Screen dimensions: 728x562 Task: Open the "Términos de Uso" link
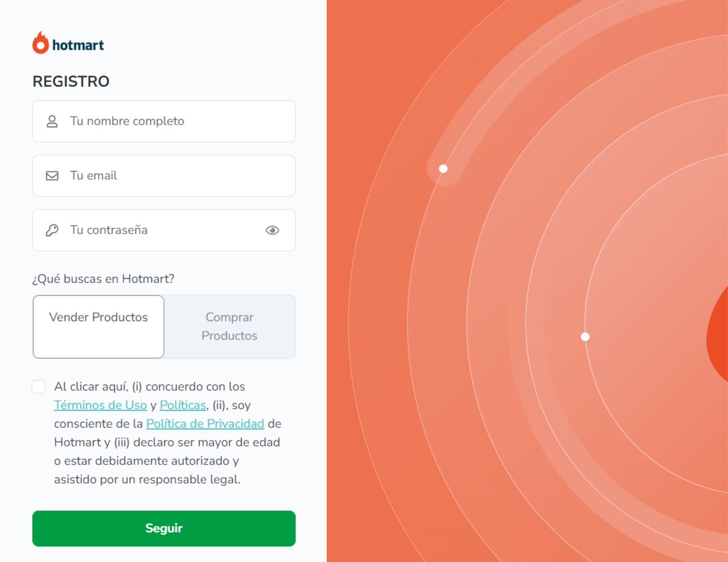(100, 405)
